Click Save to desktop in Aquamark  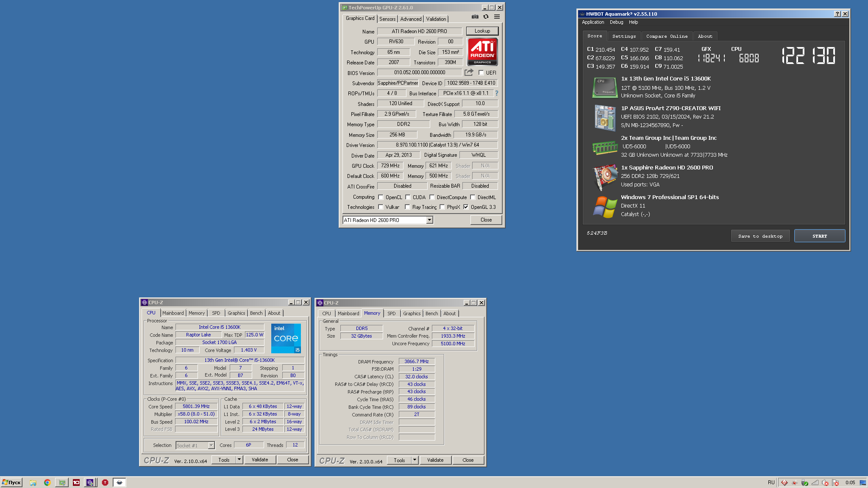[x=760, y=236]
